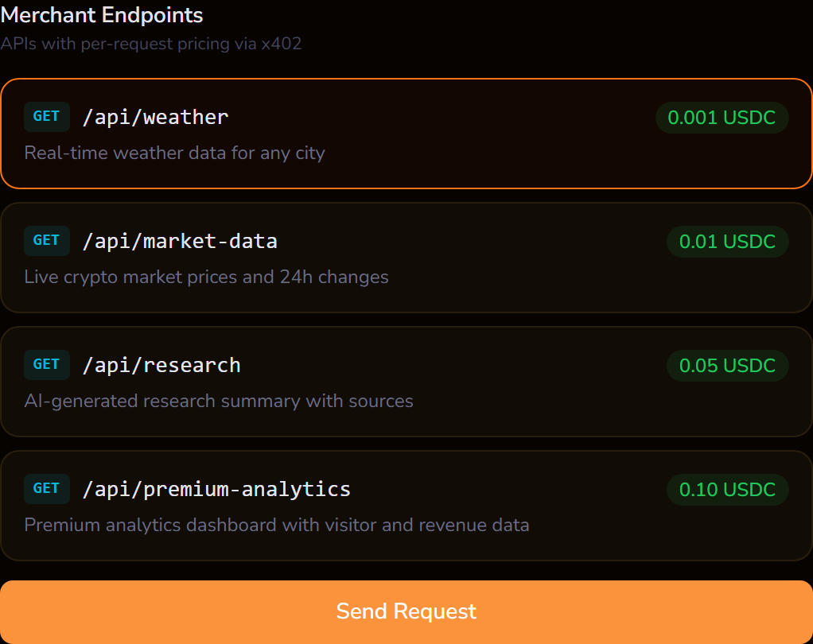Click the weather data description text
This screenshot has height=644, width=813.
pyautogui.click(x=174, y=153)
